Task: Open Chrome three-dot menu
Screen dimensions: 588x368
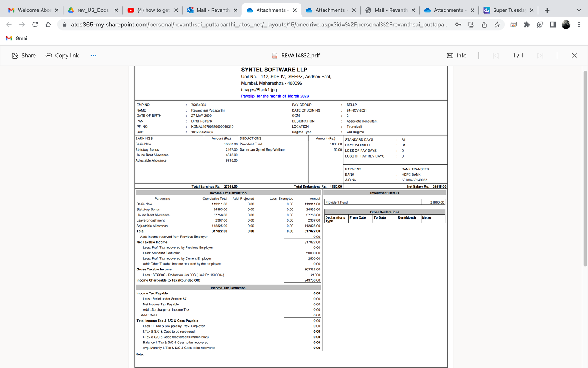Action: 579,25
